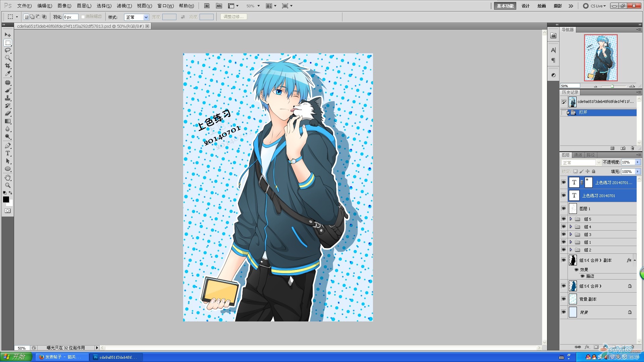Hide the 图层 1 layer
This screenshot has height=362, width=644.
563,208
